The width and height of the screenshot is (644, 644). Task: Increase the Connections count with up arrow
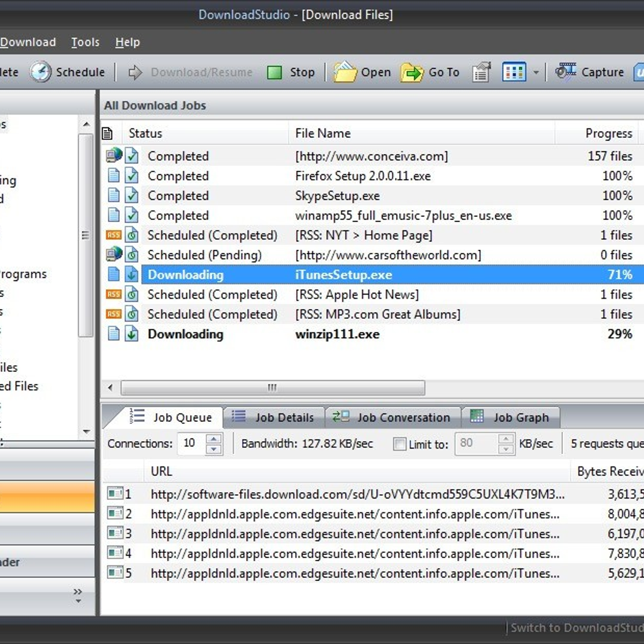click(214, 438)
